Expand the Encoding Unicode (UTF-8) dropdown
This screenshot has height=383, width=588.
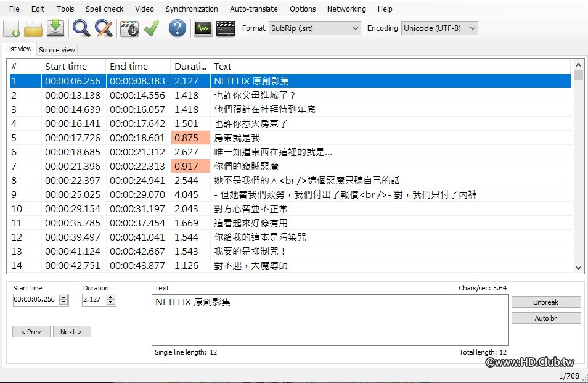[439, 28]
